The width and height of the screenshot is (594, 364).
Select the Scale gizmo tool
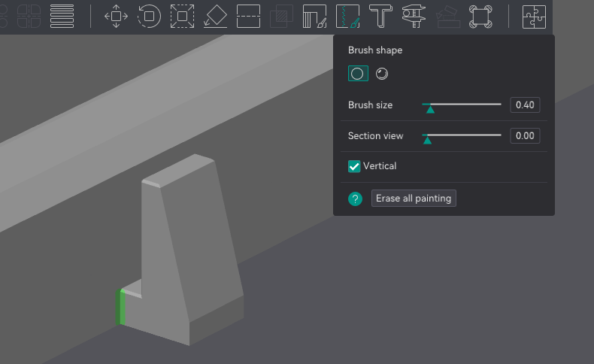182,16
